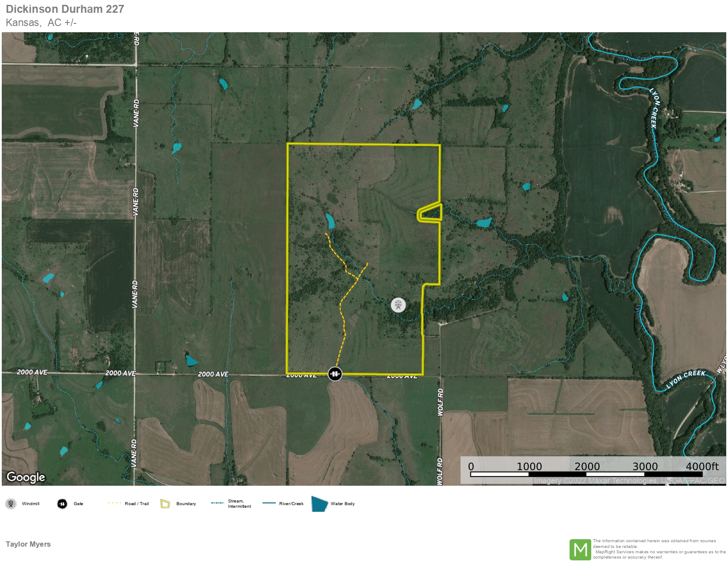
Task: Click the green MapRight M logo
Action: (x=580, y=550)
